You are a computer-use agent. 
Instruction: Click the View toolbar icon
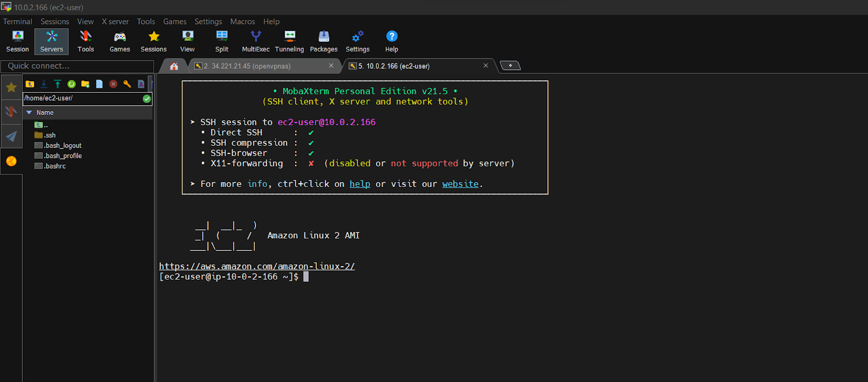pyautogui.click(x=188, y=42)
